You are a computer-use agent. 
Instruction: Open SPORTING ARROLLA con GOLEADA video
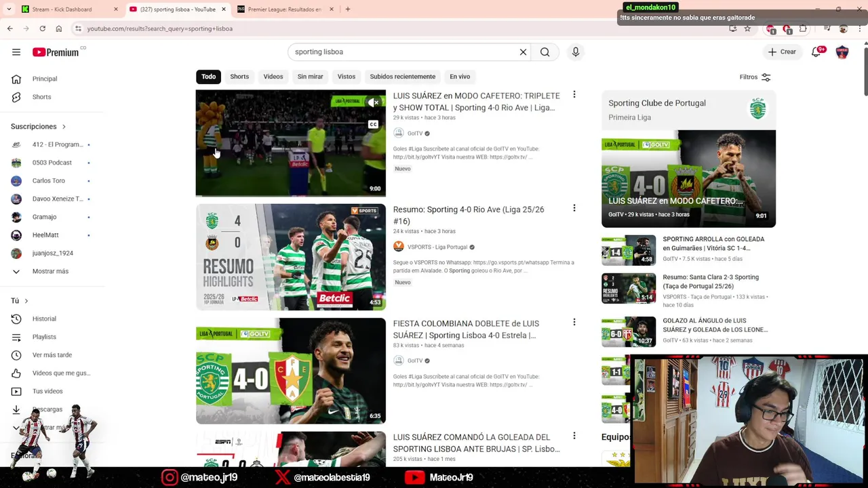(713, 243)
